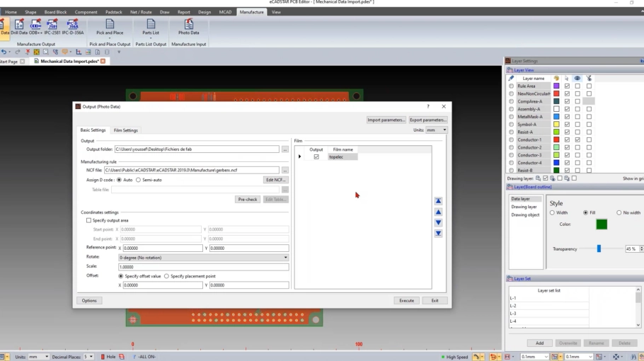
Task: Click the Redo icon in quick toolbar
Action: pyautogui.click(x=17, y=52)
